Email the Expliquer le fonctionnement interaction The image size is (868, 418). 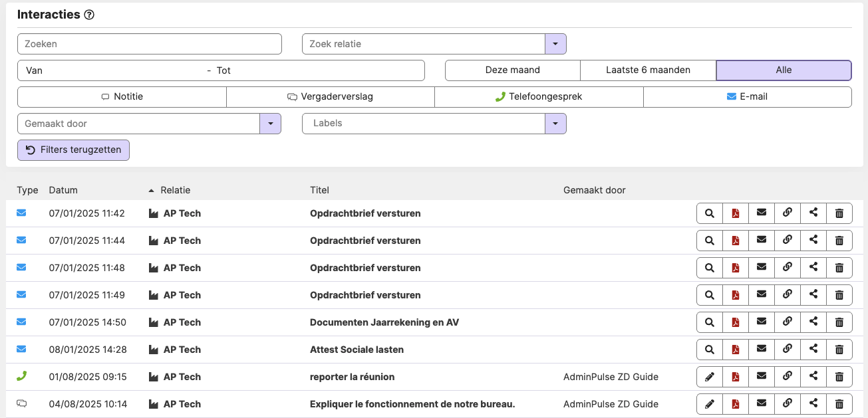762,404
